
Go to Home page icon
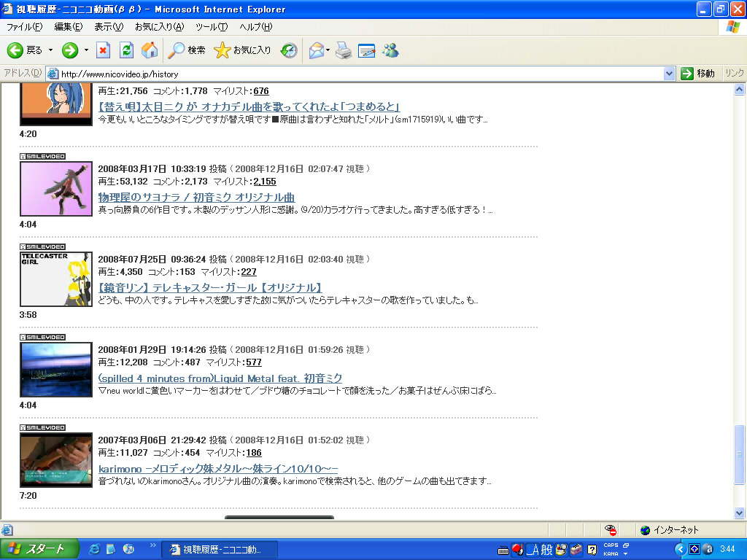click(x=150, y=50)
